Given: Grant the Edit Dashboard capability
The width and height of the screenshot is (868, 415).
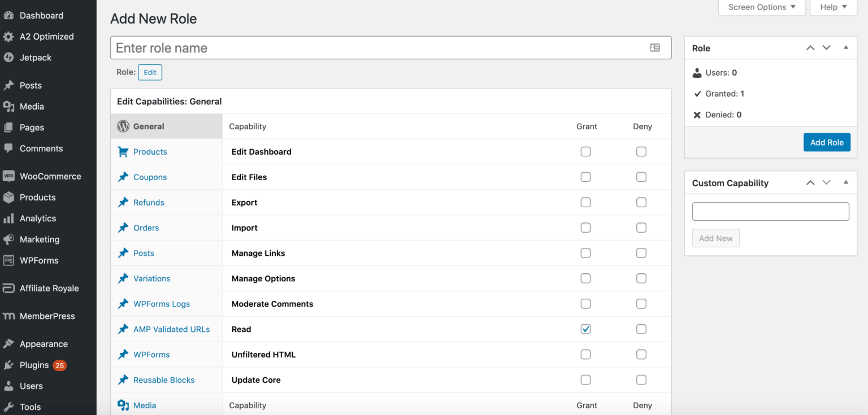Looking at the screenshot, I should tap(585, 151).
